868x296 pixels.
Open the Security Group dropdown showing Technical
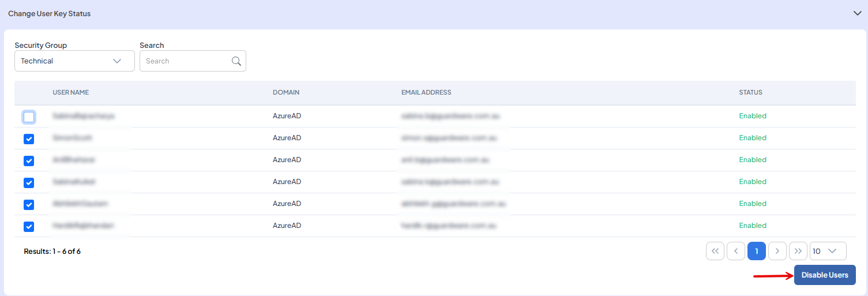click(x=74, y=61)
